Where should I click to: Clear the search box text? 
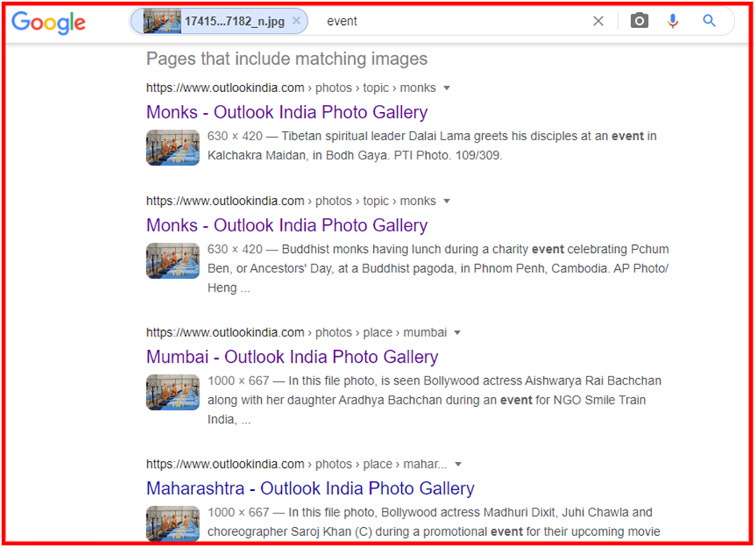598,22
